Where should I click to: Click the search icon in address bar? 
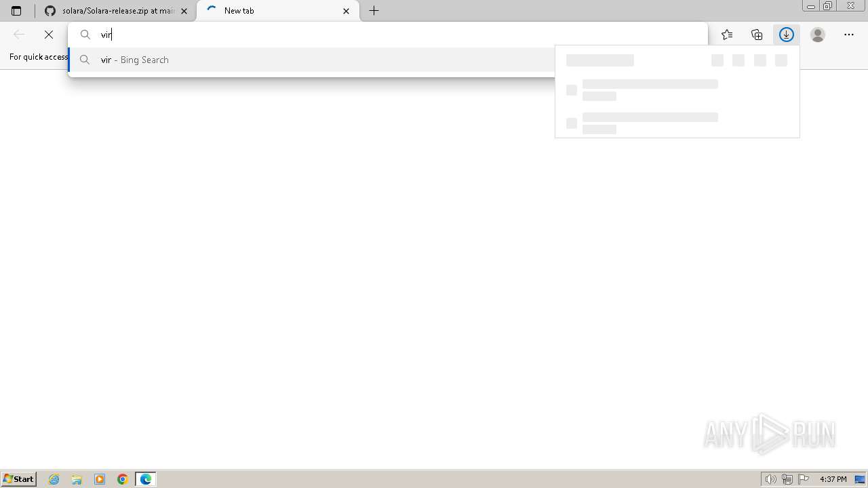pos(85,35)
